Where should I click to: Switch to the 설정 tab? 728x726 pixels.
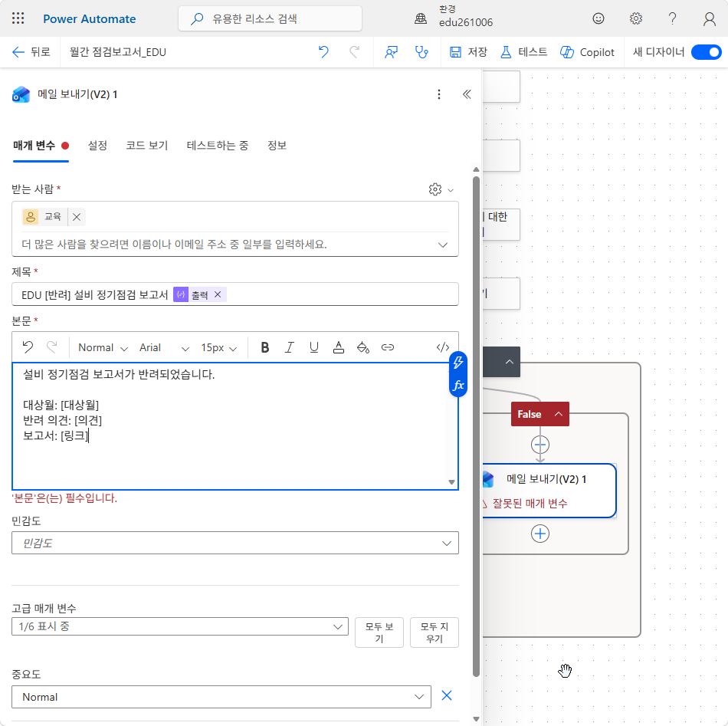click(x=97, y=146)
